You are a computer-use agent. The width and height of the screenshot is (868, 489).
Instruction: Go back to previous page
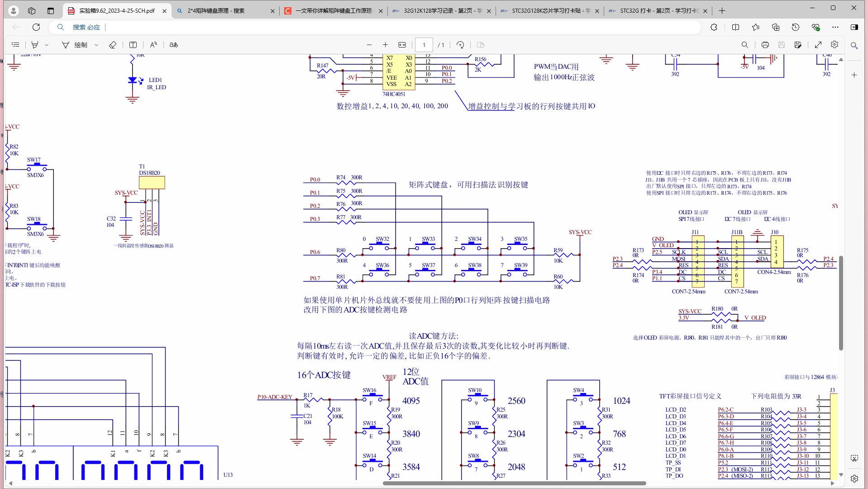click(16, 27)
